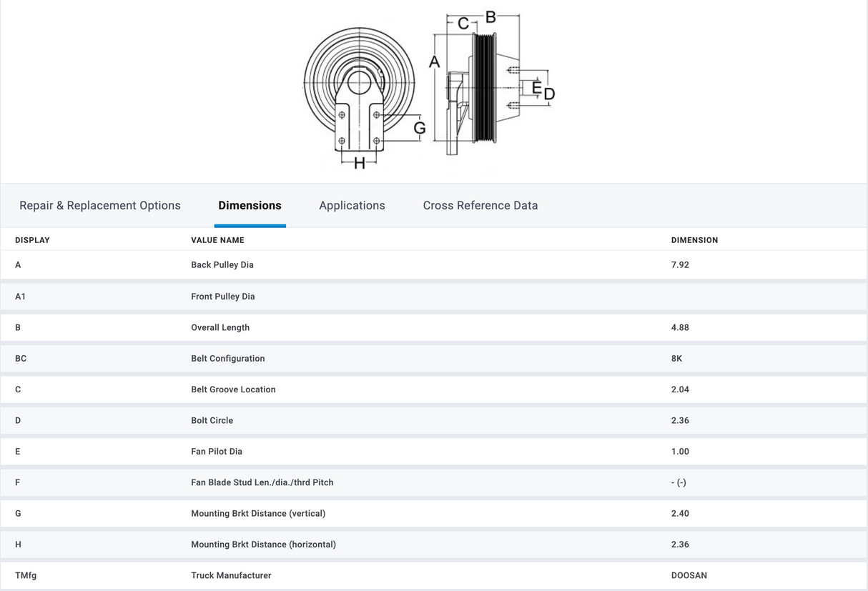The height and width of the screenshot is (591, 868).
Task: Click the fan clutch dimension diagram
Action: (430, 90)
